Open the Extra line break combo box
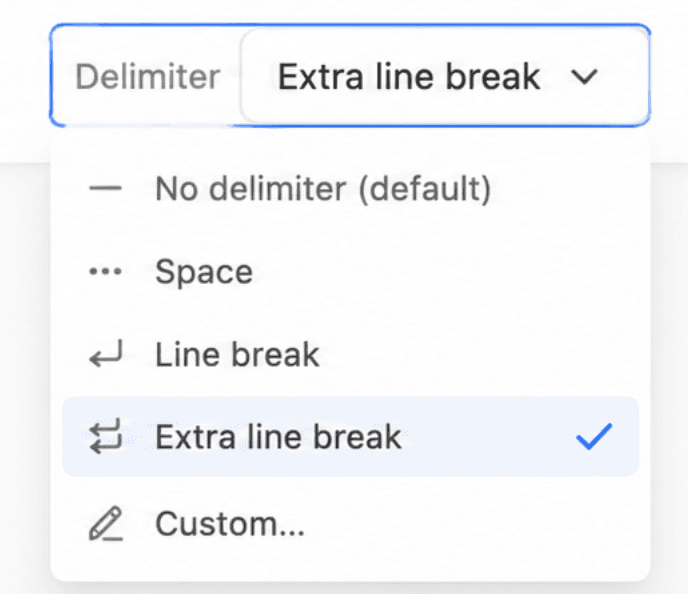The width and height of the screenshot is (688, 594). [x=444, y=77]
